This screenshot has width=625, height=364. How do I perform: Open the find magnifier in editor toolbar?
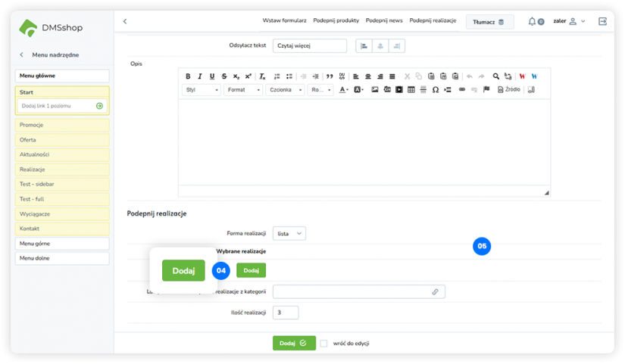[x=496, y=76]
